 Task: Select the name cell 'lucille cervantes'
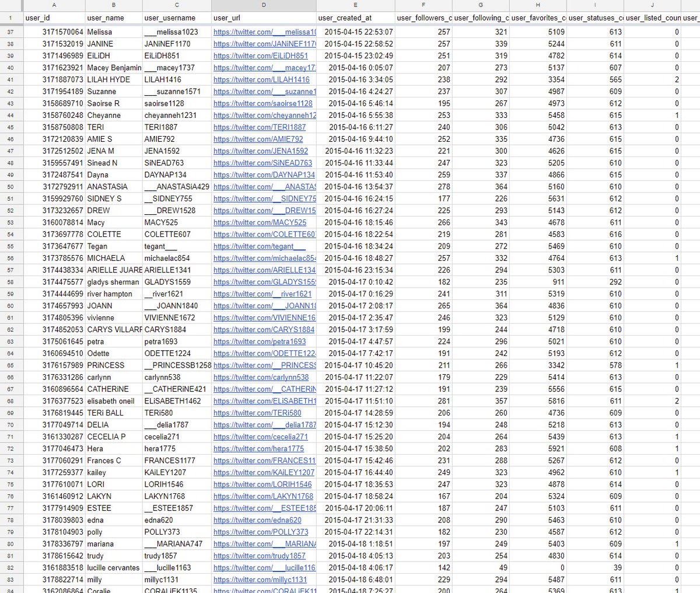[x=114, y=568]
